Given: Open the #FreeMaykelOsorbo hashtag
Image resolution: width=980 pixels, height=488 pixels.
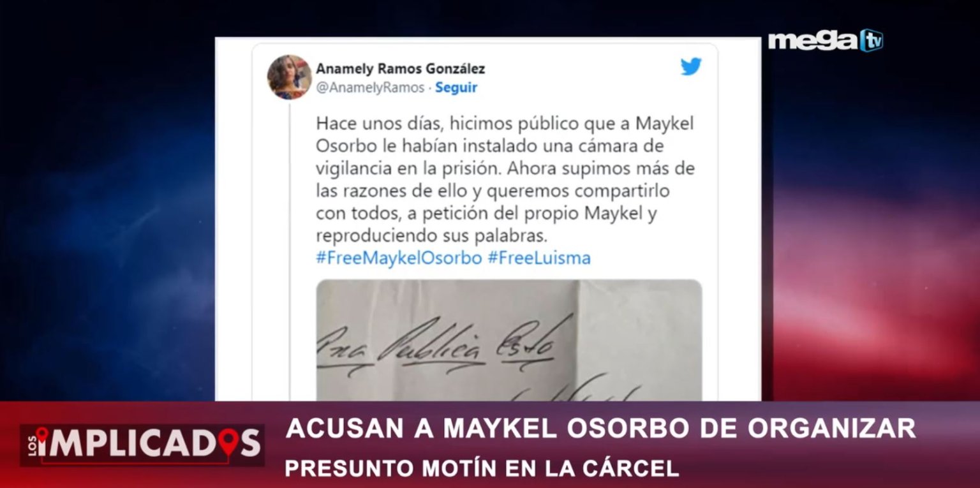Looking at the screenshot, I should click(399, 258).
